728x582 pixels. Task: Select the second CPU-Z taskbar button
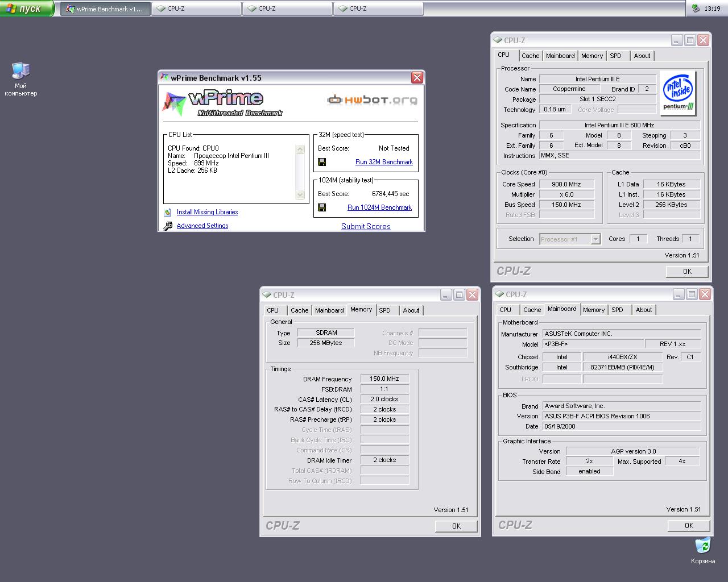pyautogui.click(x=287, y=9)
